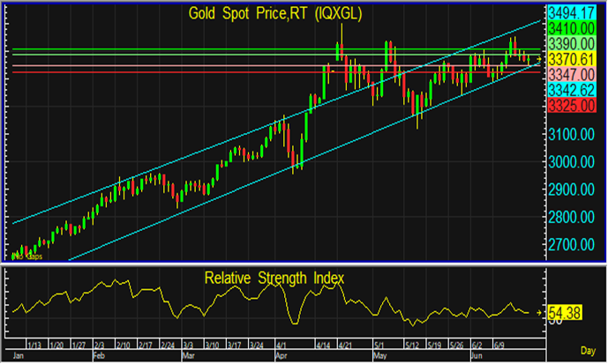Click the 3100.00 price axis label
This screenshot has width=608, height=364.
[572, 135]
